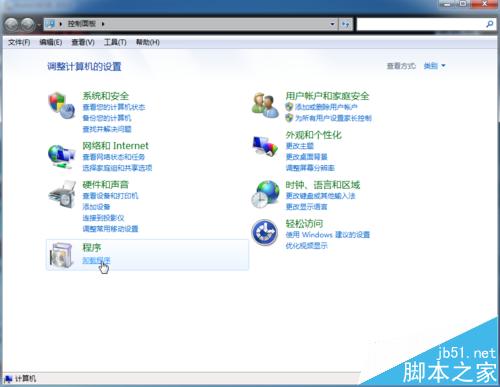Open the 程序 heading link
The width and height of the screenshot is (500, 387).
(x=92, y=248)
